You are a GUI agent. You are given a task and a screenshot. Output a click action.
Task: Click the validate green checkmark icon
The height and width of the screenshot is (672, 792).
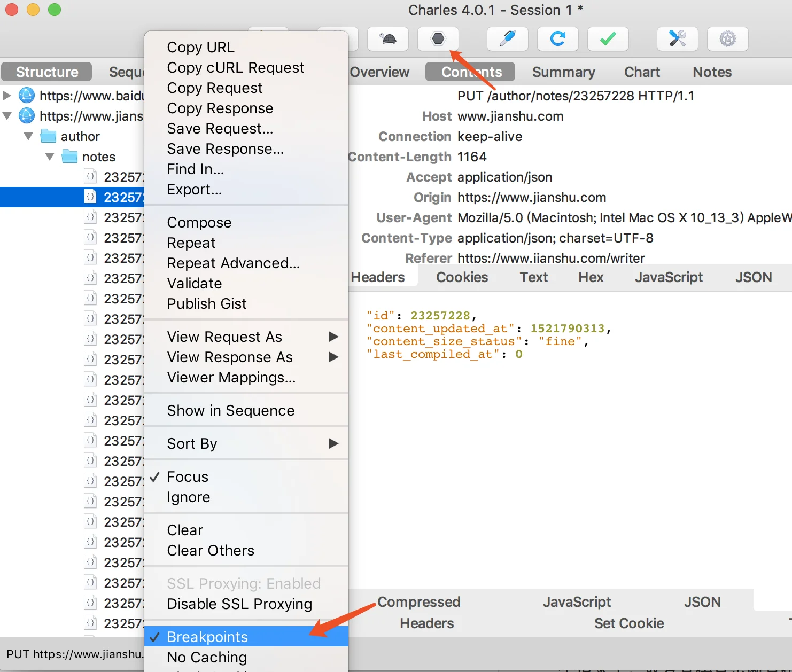tap(608, 39)
